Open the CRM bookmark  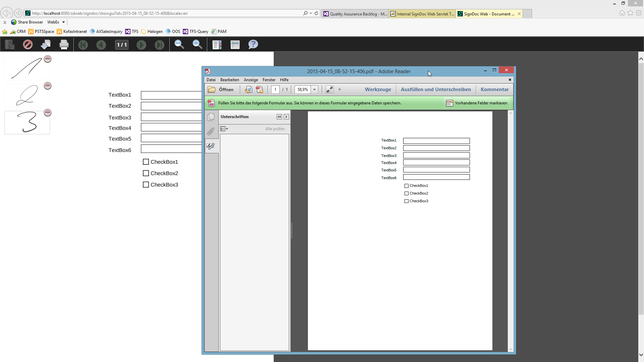coord(18,32)
